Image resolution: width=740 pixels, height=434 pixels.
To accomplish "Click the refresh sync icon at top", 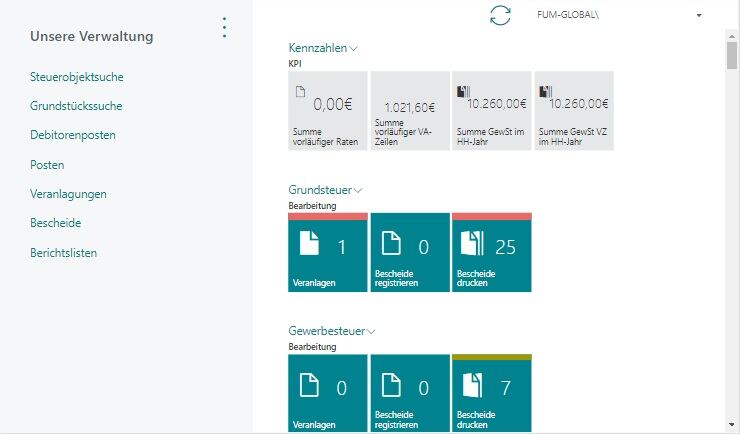I will tap(500, 16).
